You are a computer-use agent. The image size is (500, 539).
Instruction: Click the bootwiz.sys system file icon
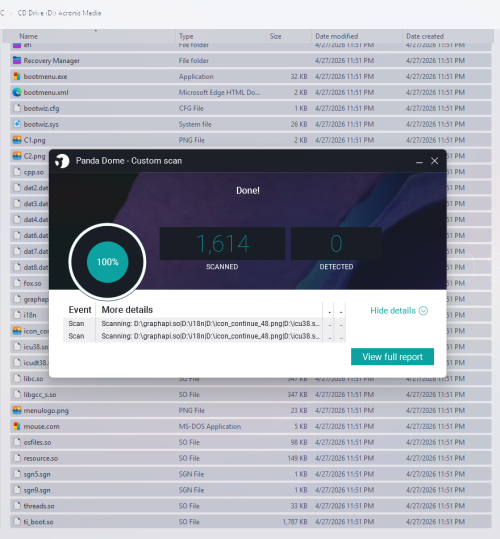click(17, 124)
